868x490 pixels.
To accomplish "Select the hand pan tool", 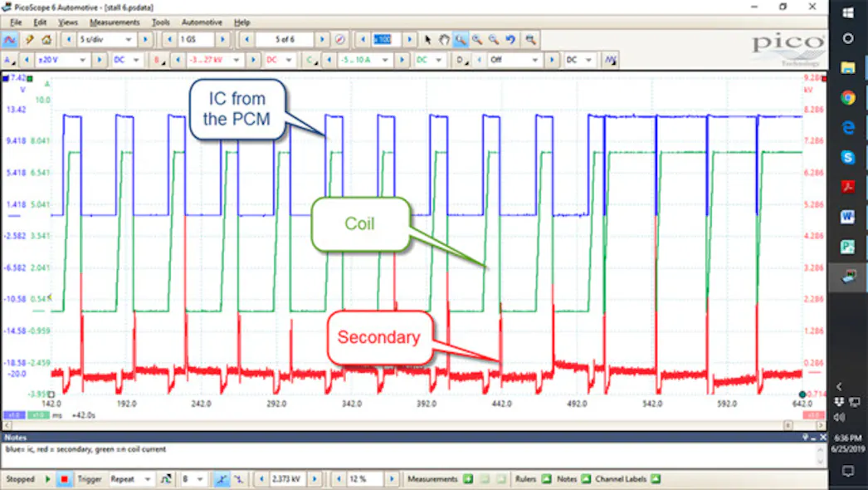I will point(444,40).
